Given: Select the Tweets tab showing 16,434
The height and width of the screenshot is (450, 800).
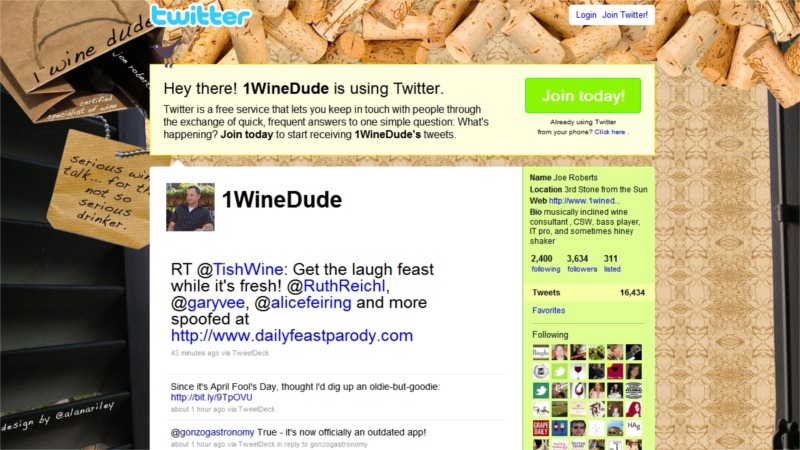Looking at the screenshot, I should [588, 292].
